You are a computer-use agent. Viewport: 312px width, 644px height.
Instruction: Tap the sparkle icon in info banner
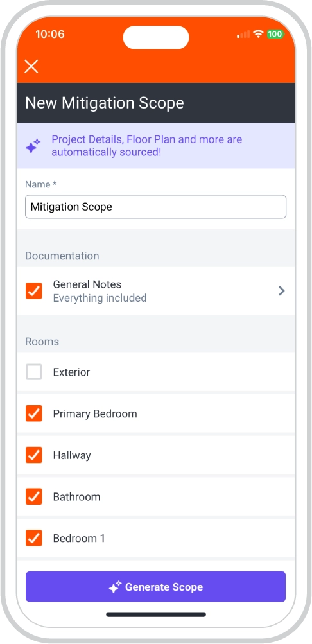[33, 146]
